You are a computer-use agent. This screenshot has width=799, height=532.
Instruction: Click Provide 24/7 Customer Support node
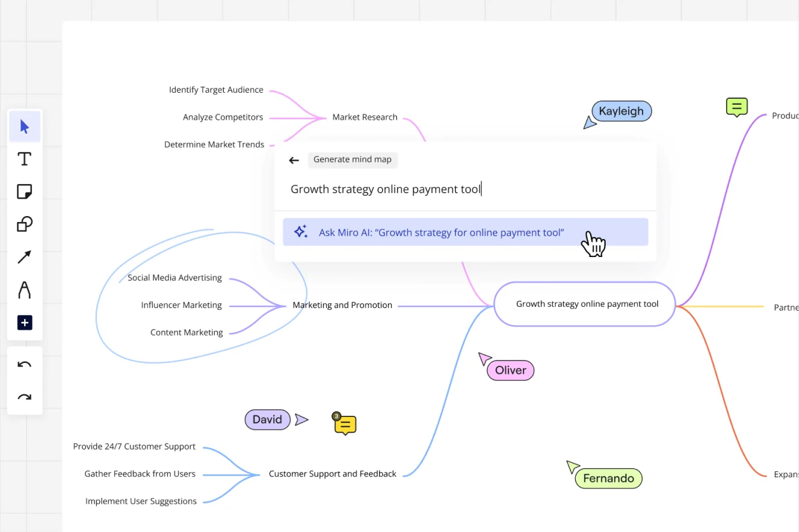tap(134, 447)
